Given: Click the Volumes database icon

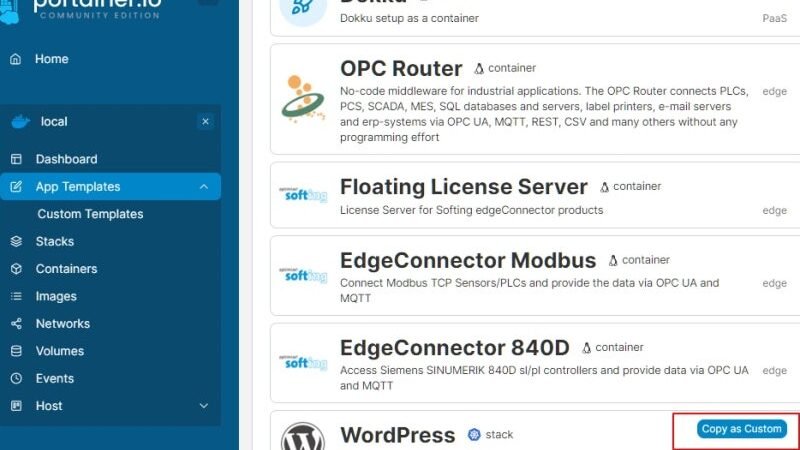Looking at the screenshot, I should pos(16,351).
